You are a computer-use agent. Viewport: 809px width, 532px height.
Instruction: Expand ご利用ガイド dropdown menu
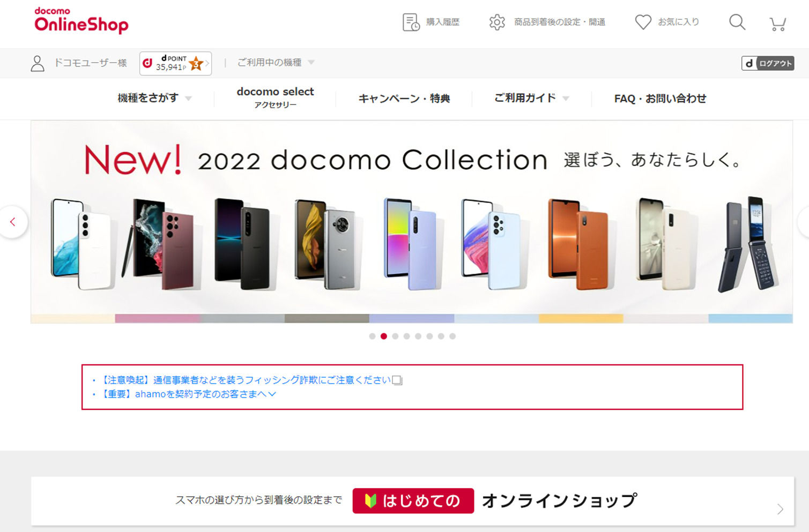[x=531, y=98]
